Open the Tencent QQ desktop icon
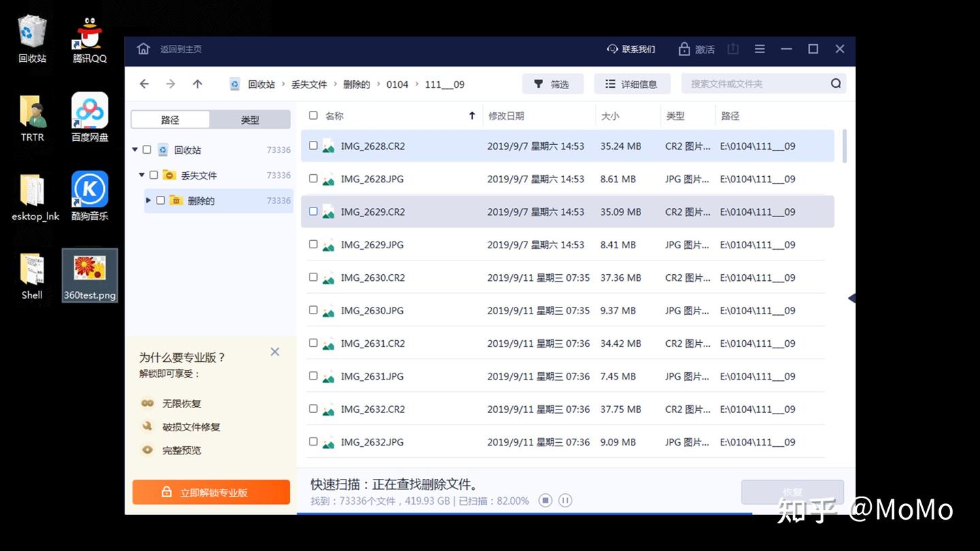 click(90, 39)
